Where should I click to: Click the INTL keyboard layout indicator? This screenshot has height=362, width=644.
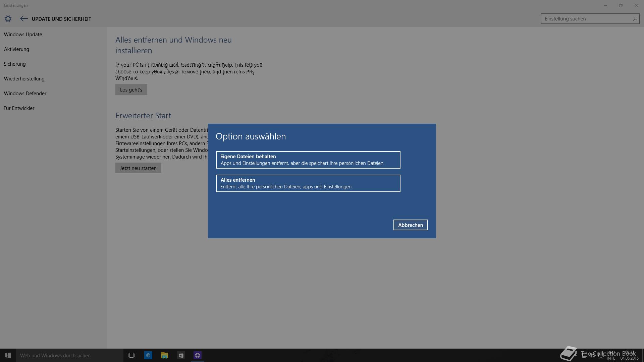pyautogui.click(x=611, y=358)
